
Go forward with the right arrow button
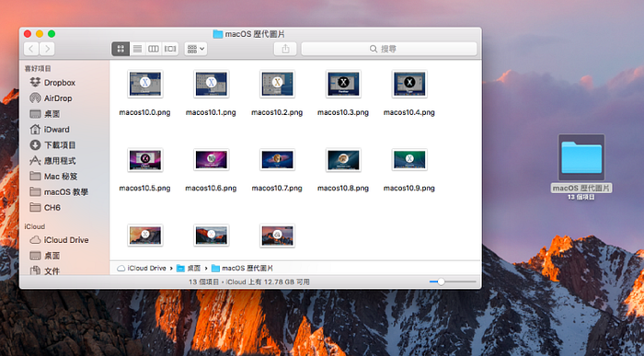tap(47, 49)
